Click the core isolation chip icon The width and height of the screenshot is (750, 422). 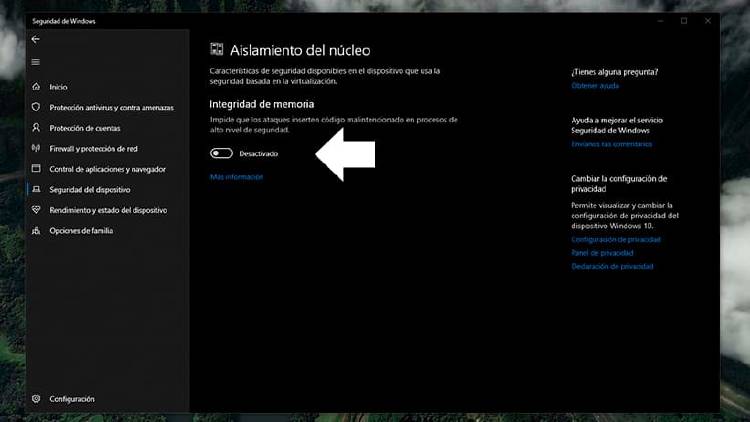(x=217, y=49)
